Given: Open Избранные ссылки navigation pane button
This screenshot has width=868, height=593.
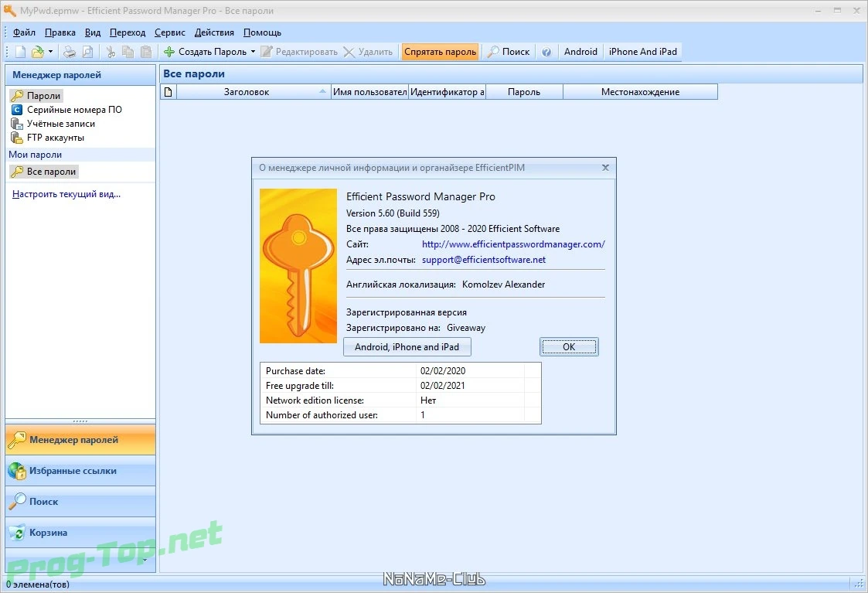Looking at the screenshot, I should (x=80, y=471).
